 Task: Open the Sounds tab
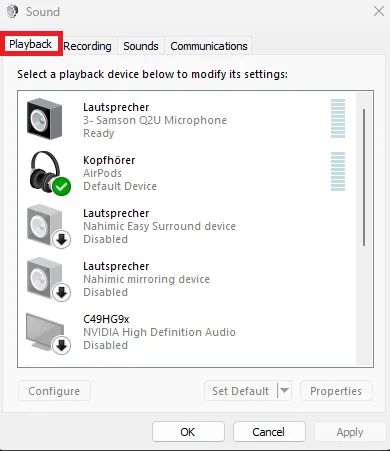tap(141, 46)
